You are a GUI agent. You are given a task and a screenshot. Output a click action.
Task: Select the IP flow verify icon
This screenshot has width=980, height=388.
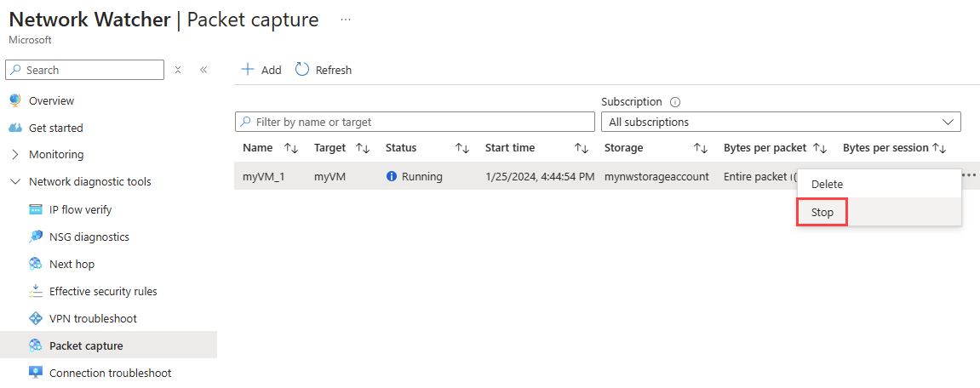[x=36, y=210]
